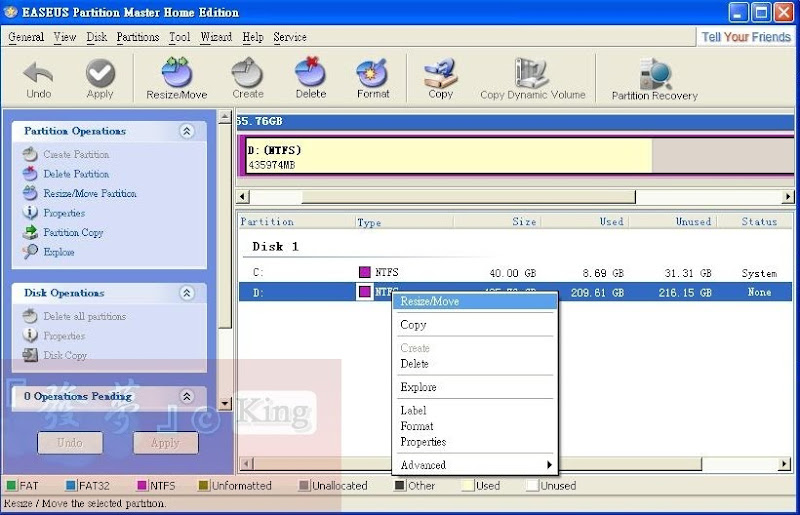
Task: Choose Resize/Move in the context menu
Action: [x=475, y=302]
